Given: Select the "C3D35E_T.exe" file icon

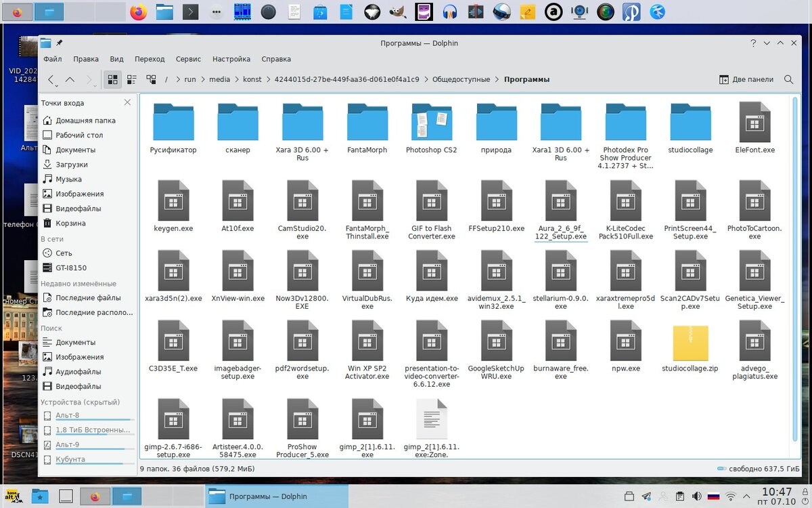Looking at the screenshot, I should pyautogui.click(x=173, y=341).
